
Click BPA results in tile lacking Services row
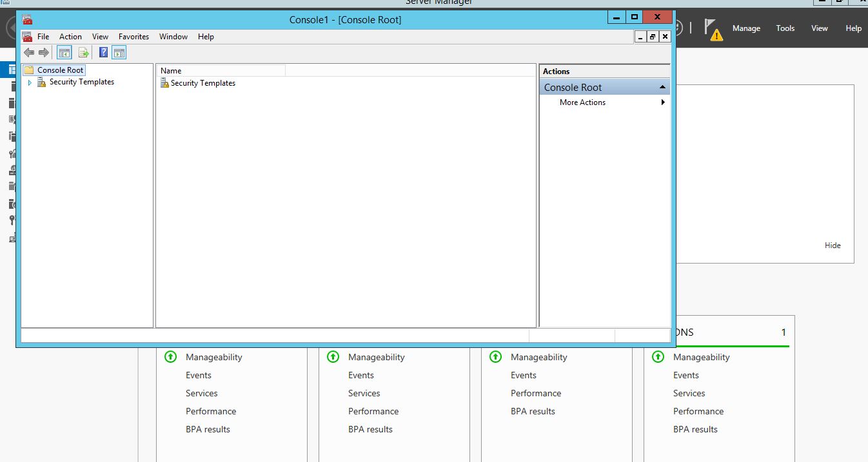click(533, 411)
